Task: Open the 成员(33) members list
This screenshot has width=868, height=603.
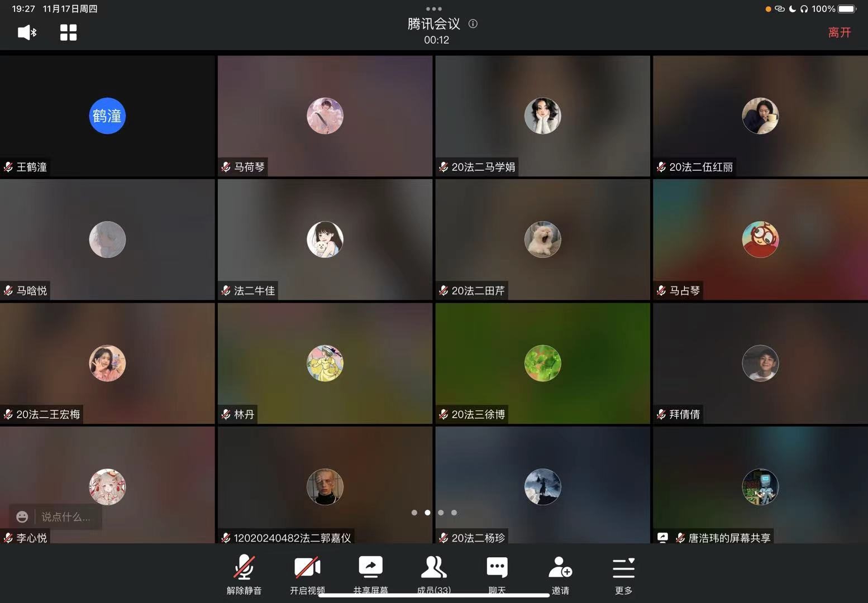Action: [x=433, y=568]
